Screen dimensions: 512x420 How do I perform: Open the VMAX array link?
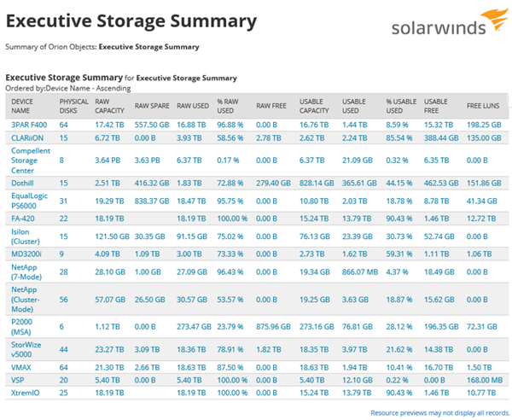[x=20, y=366]
